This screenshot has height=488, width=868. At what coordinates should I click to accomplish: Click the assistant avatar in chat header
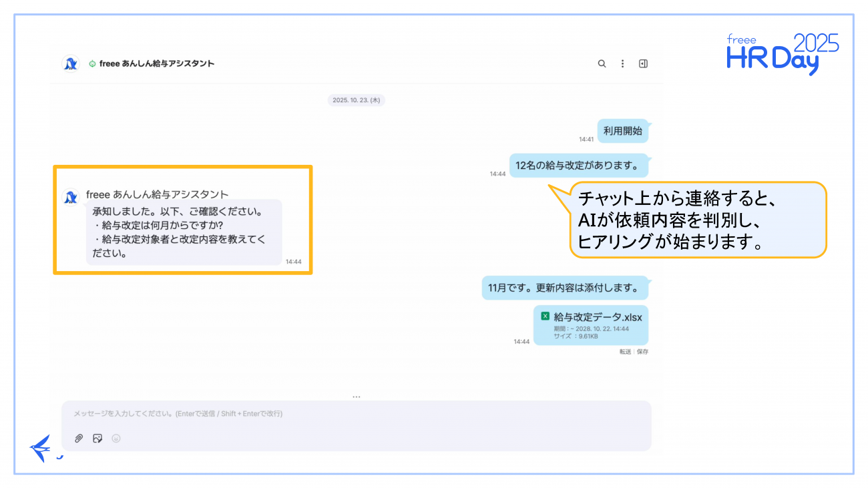(x=70, y=64)
